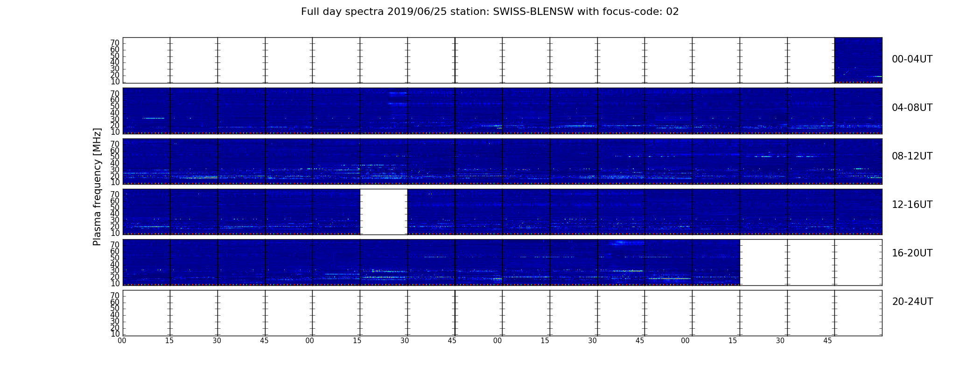Click the '20' tick label of the 16-20UT panel
The width and height of the screenshot is (980, 373).
pyautogui.click(x=115, y=277)
